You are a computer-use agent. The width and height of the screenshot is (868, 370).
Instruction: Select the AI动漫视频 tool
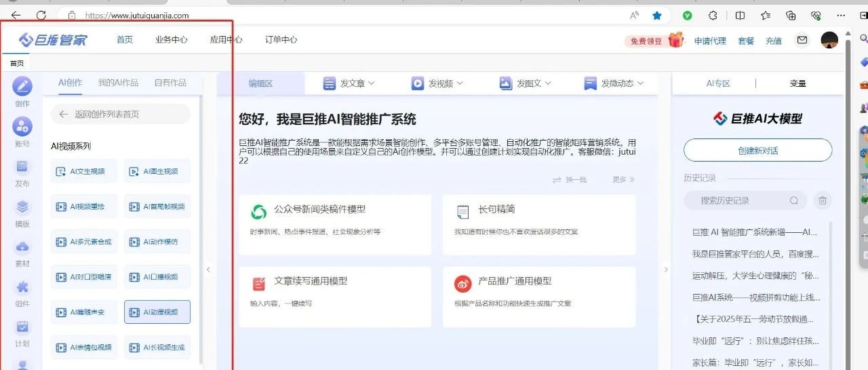[157, 312]
